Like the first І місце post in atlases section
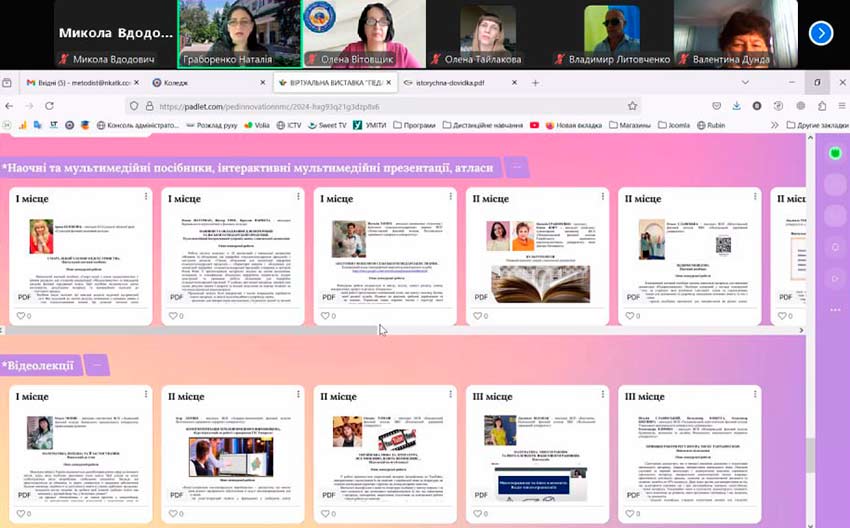 click(x=21, y=316)
